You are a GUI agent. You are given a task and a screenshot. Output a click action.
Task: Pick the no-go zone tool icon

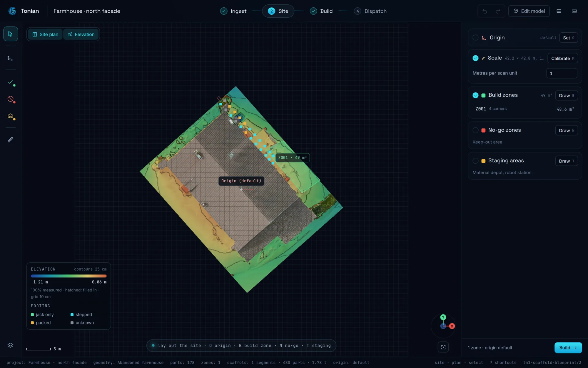11,99
